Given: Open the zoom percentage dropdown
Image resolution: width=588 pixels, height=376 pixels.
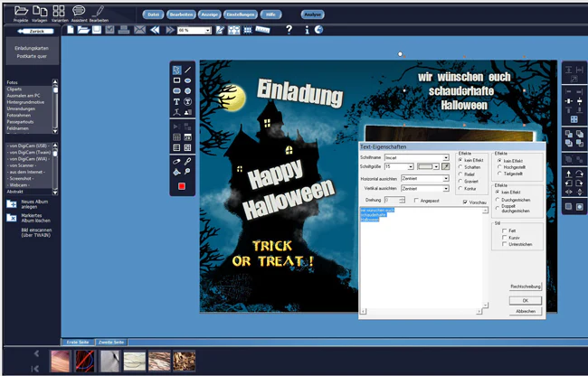Looking at the screenshot, I should tap(208, 31).
